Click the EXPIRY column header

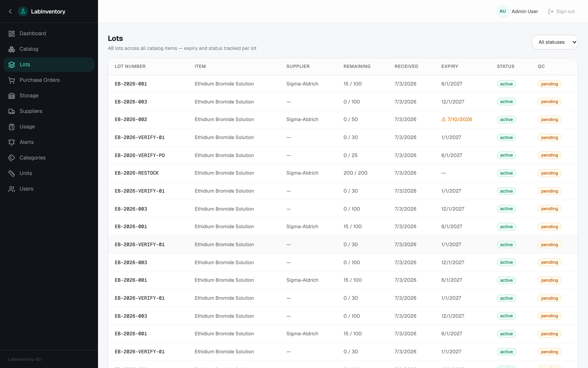coord(450,66)
